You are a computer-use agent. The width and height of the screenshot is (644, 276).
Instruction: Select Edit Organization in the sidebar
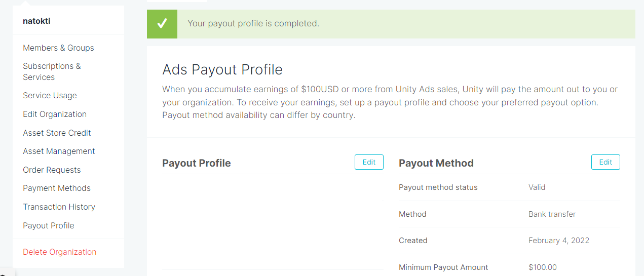click(55, 114)
